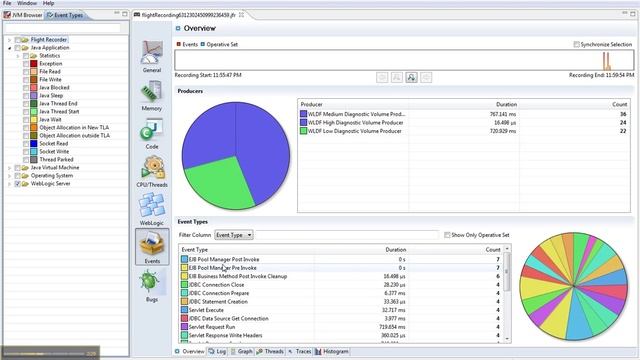Click the Java Sleep color swatch

click(x=34, y=96)
